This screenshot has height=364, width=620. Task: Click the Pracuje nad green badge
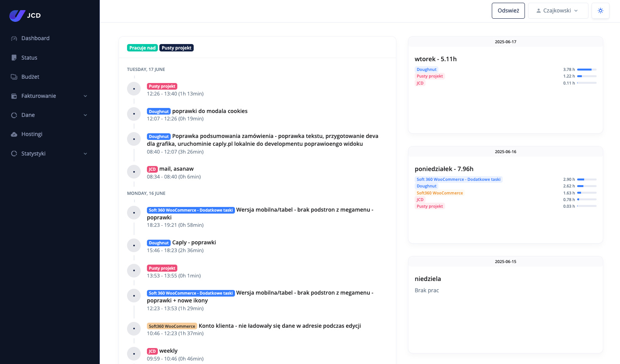click(142, 48)
